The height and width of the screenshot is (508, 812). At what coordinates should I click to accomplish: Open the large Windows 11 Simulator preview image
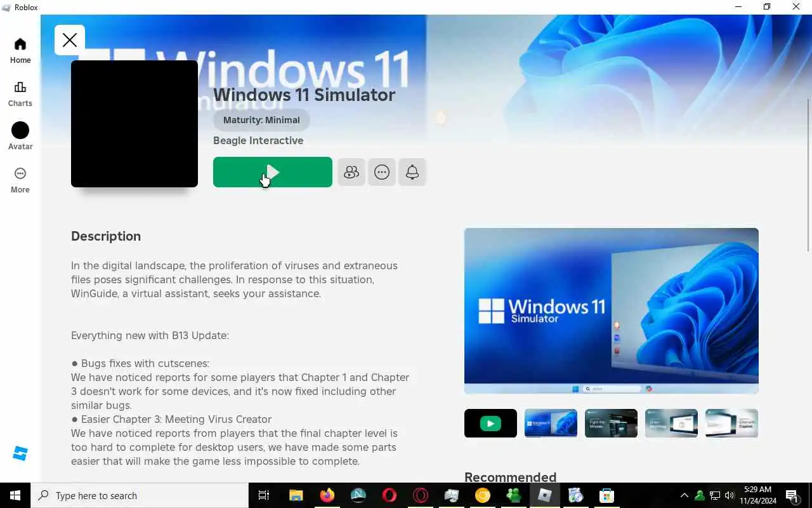(612, 311)
